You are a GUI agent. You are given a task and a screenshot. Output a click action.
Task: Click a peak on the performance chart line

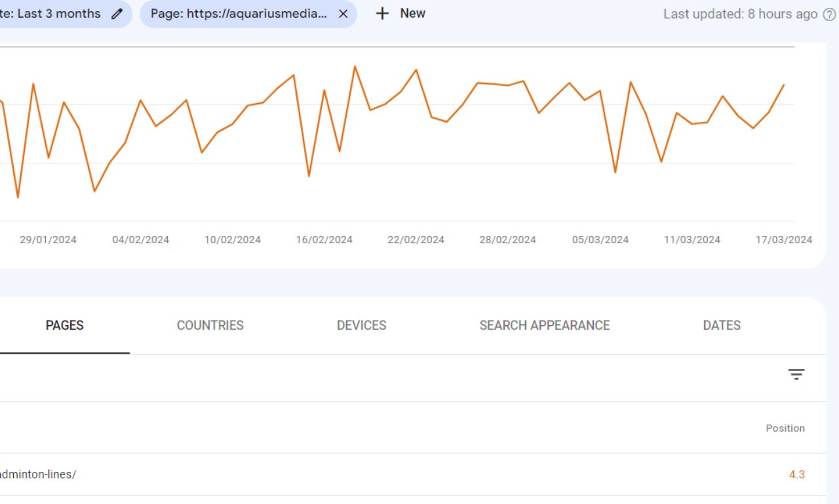coord(355,66)
